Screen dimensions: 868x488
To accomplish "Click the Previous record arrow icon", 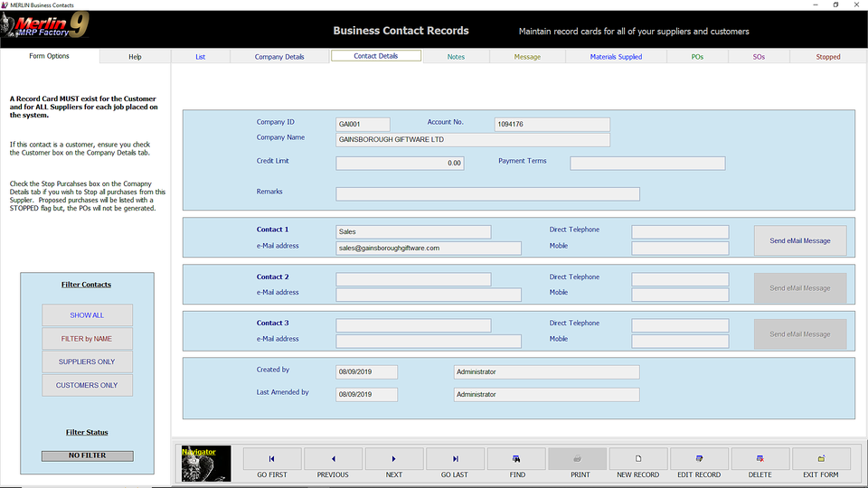I will 333,459.
